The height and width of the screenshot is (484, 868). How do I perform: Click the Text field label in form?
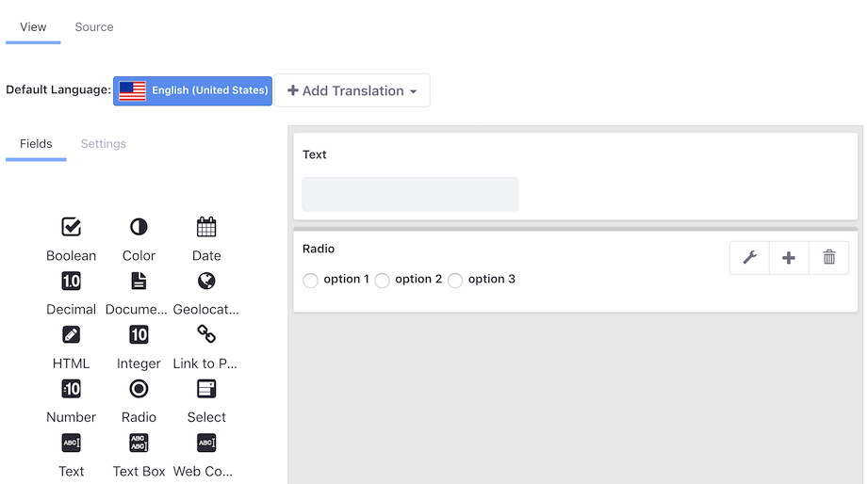tap(315, 154)
